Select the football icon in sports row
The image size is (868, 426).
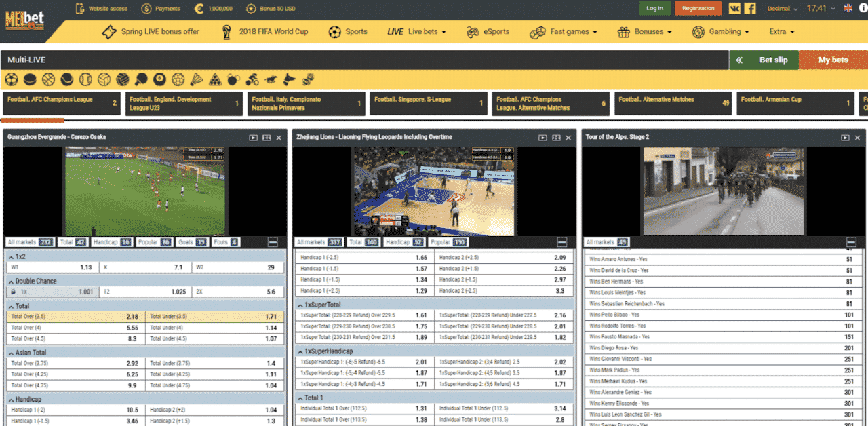click(12, 79)
